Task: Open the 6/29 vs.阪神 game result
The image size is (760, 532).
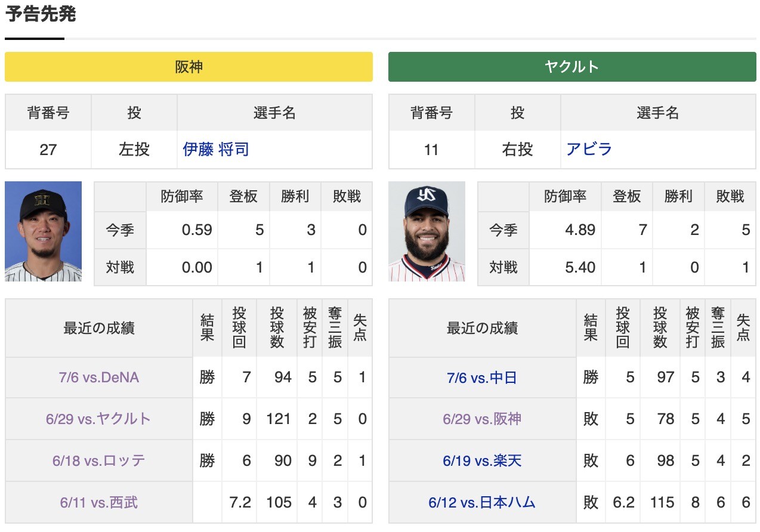Action: 481,419
